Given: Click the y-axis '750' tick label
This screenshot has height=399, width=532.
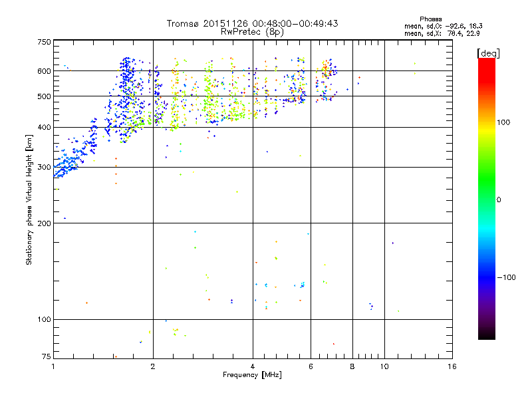Looking at the screenshot, I should click(44, 42).
